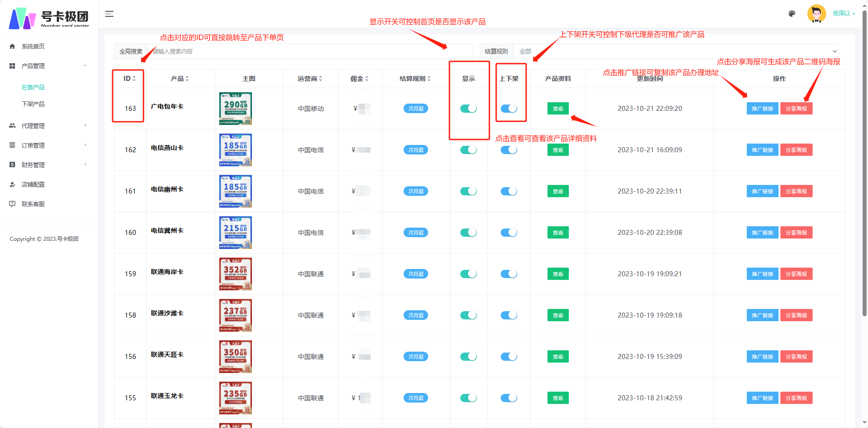The image size is (868, 428).
Task: Click update time 2023-10-21 16:09:09
Action: pos(650,150)
